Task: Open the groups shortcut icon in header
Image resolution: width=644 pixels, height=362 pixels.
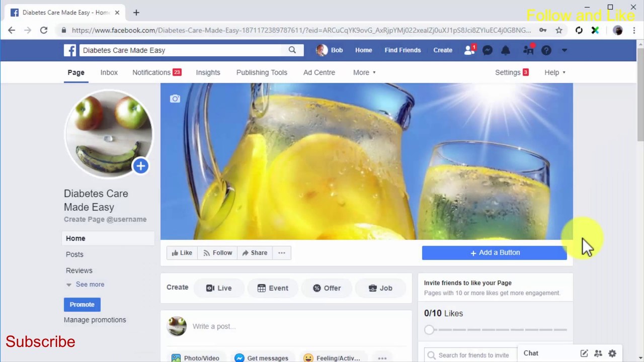Action: pos(528,50)
